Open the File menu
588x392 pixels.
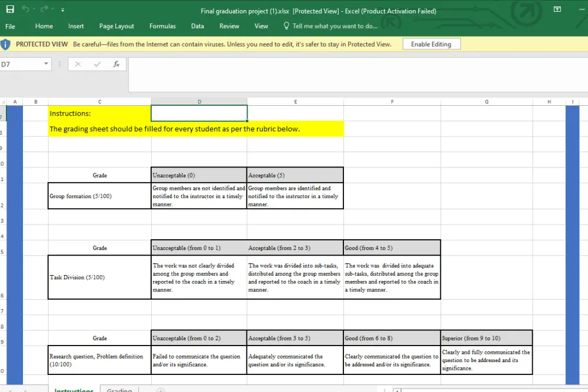pos(10,26)
